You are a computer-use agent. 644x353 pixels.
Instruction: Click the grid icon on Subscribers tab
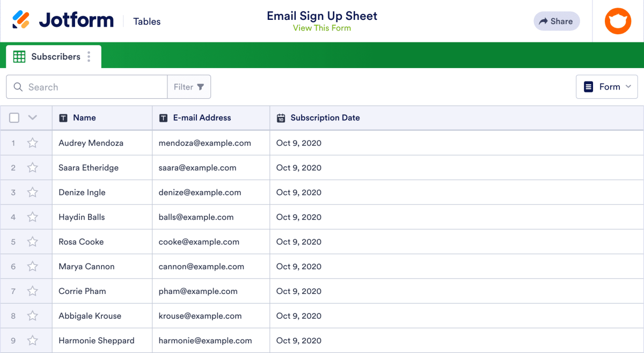pyautogui.click(x=19, y=56)
